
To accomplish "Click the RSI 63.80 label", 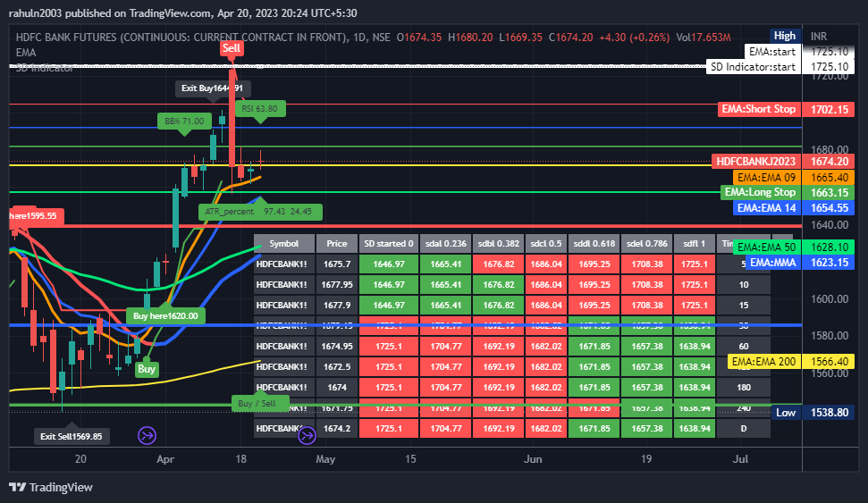I will (x=259, y=108).
